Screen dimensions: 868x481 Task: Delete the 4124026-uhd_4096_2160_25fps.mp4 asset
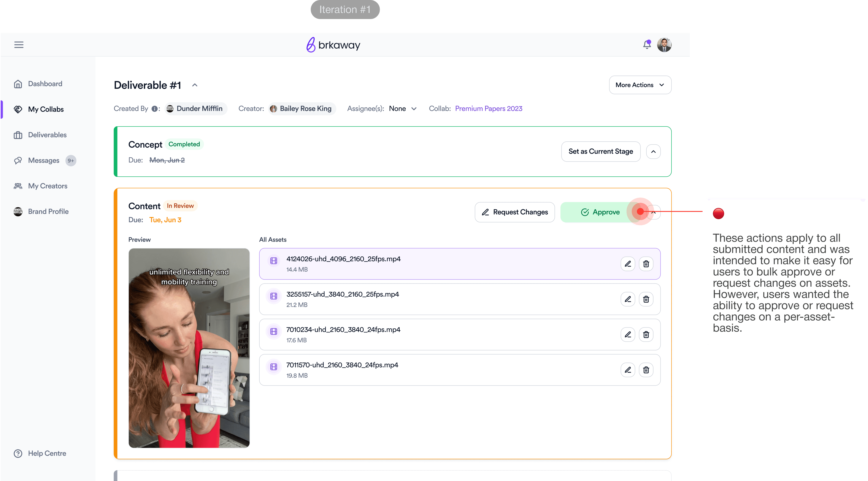coord(646,264)
